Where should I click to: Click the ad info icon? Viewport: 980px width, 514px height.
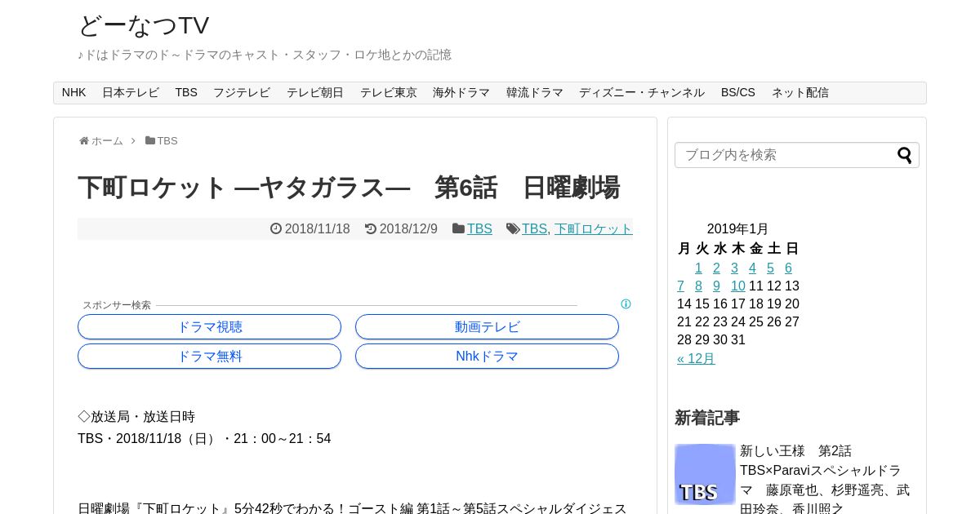(x=626, y=304)
